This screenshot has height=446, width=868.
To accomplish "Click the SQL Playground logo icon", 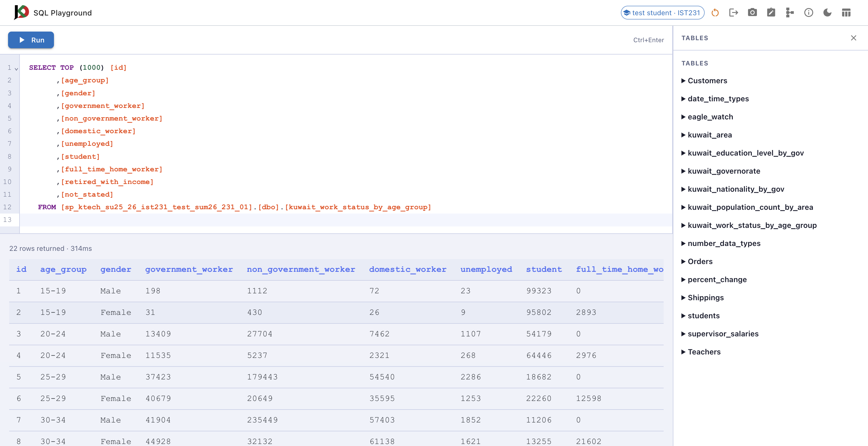I will tap(21, 12).
